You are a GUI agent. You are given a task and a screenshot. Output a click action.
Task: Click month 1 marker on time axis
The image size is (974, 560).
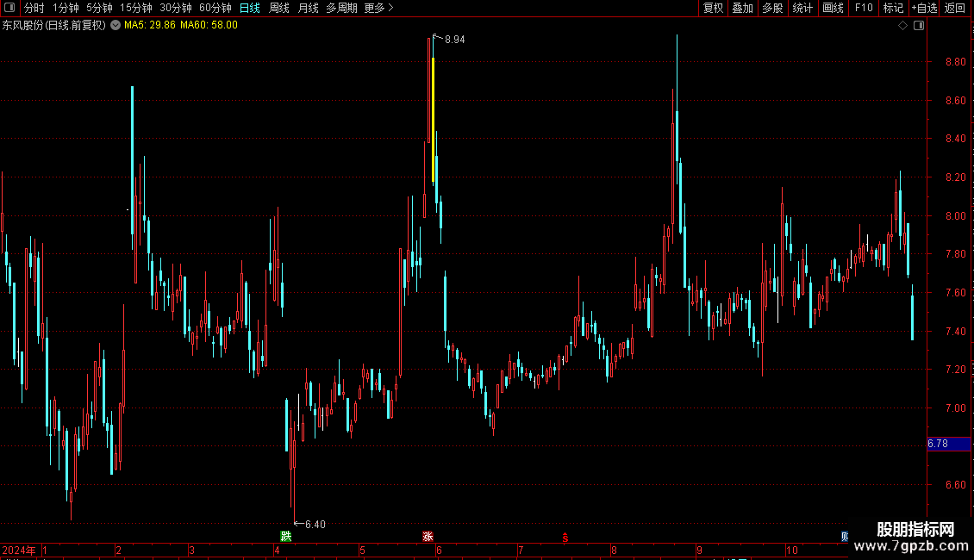tap(45, 550)
